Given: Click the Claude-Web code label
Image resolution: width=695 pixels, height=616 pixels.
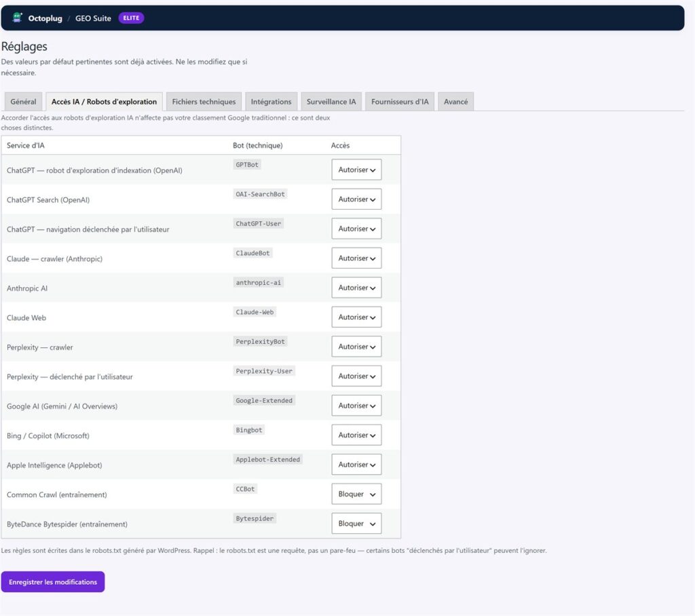Looking at the screenshot, I should point(255,312).
